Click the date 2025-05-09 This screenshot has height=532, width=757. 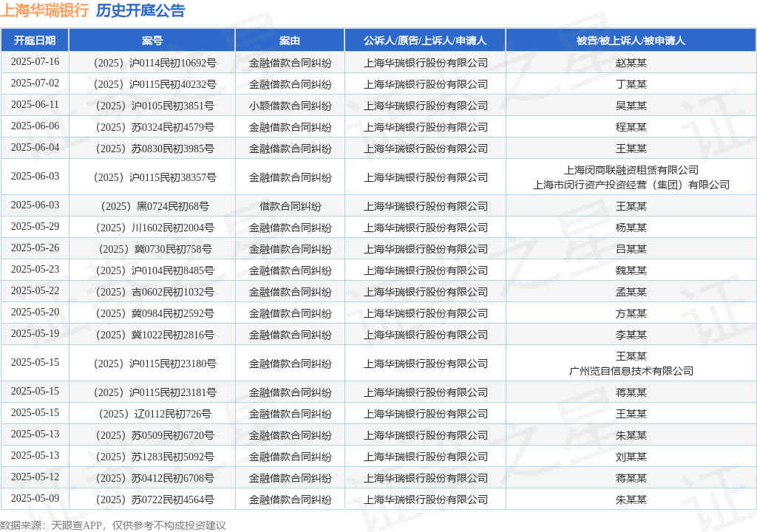(35, 498)
